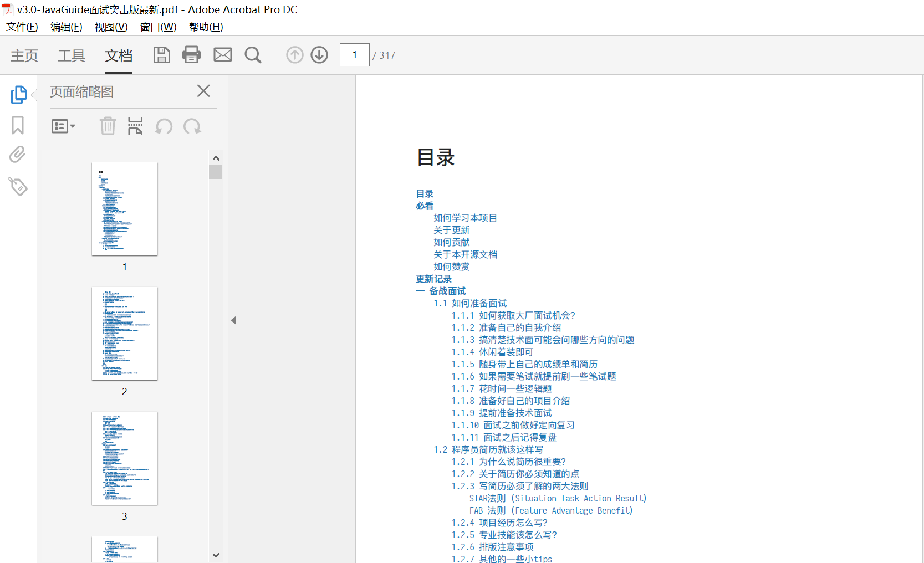Screen dimensions: 924x563
Task: Open 1.1.2 准备自己的自我介绍 link
Action: (x=506, y=327)
